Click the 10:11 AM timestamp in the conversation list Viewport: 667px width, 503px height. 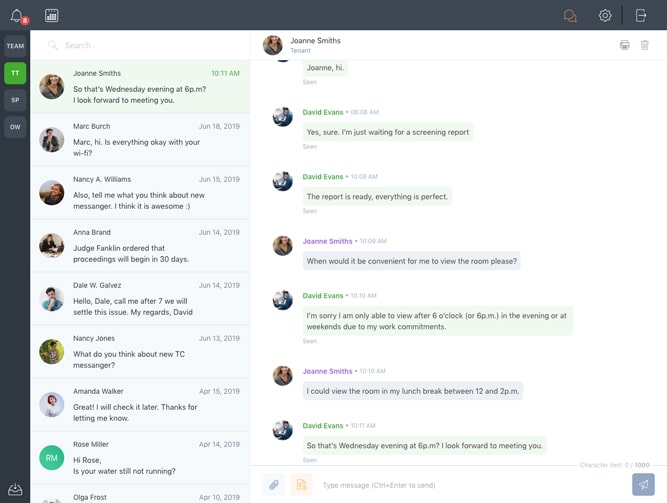pyautogui.click(x=225, y=73)
